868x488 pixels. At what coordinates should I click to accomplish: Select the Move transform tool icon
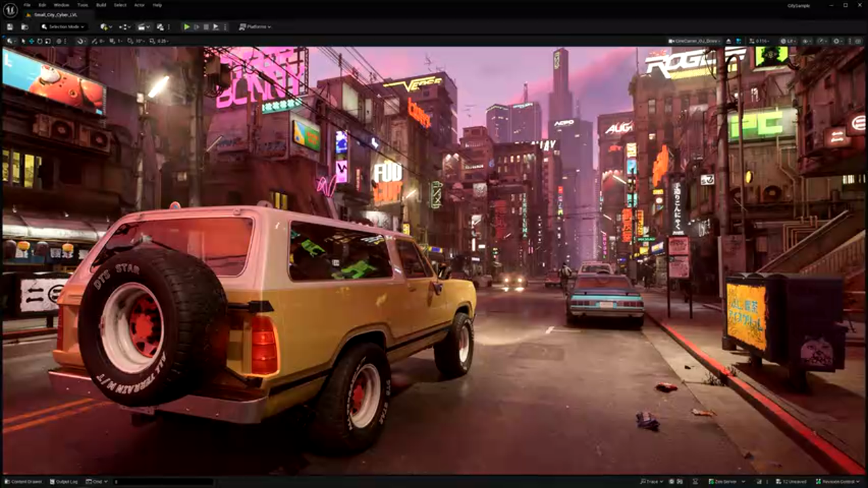[x=31, y=41]
